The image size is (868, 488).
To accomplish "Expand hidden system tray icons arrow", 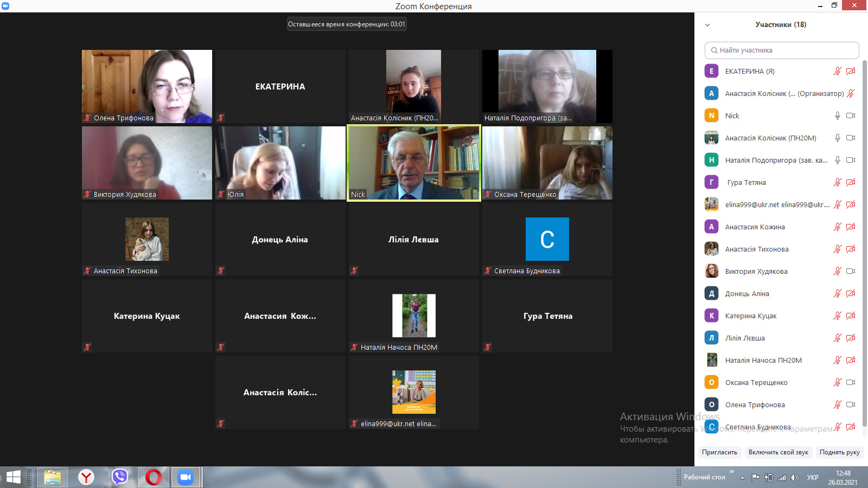I will [x=742, y=478].
